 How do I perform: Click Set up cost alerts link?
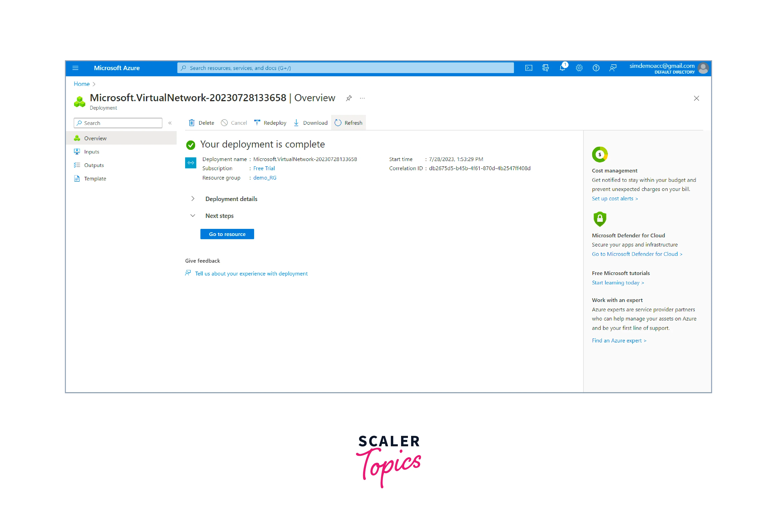coord(615,199)
